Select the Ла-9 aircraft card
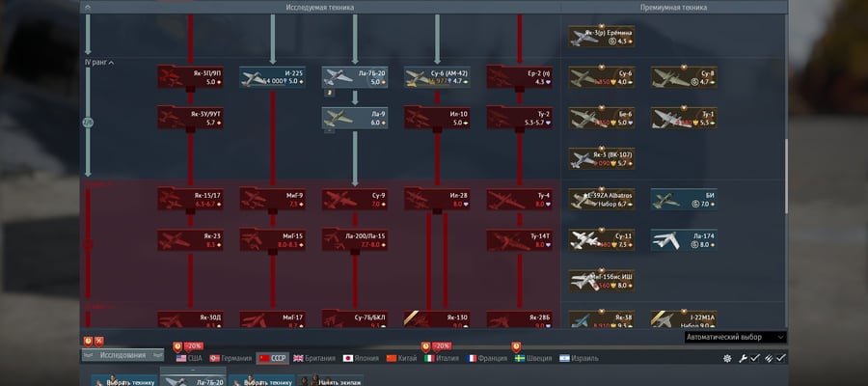The height and width of the screenshot is (386, 868). pos(355,118)
